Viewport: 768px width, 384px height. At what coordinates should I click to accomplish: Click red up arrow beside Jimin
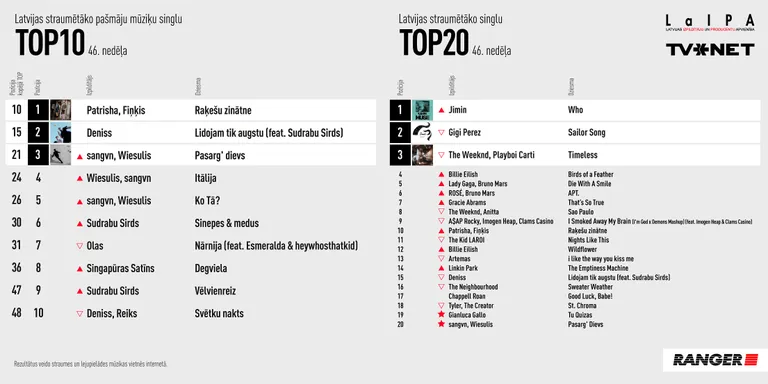(x=441, y=110)
